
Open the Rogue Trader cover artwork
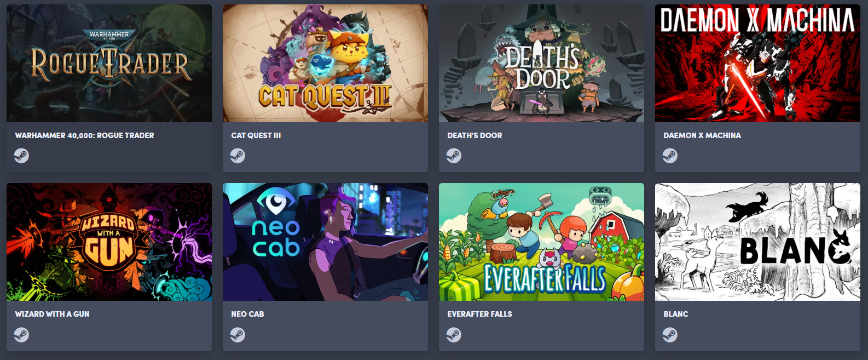(109, 64)
